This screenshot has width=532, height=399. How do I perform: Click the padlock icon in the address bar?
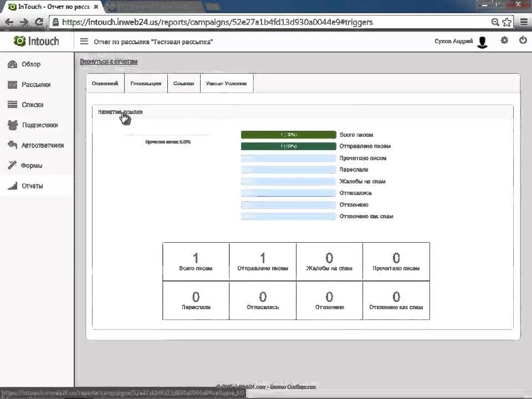click(x=55, y=22)
